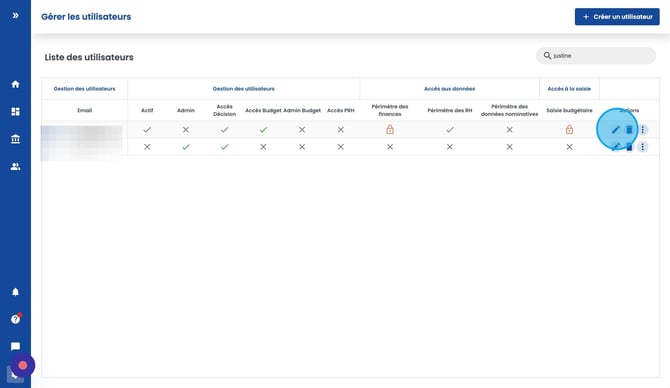The width and height of the screenshot is (670, 388).
Task: Open the dashboard grid icon in sidebar
Action: (15, 112)
